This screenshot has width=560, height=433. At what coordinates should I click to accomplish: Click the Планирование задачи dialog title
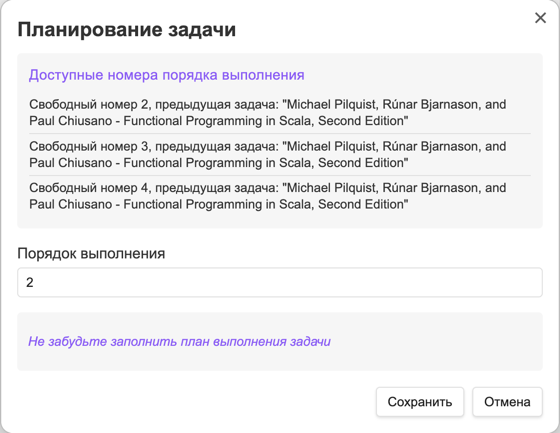pyautogui.click(x=127, y=29)
